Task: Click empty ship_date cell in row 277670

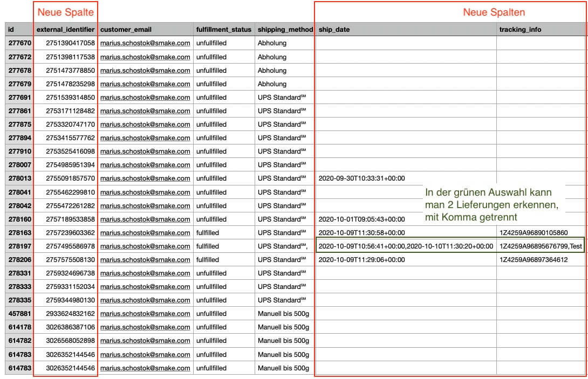Action: (406, 43)
